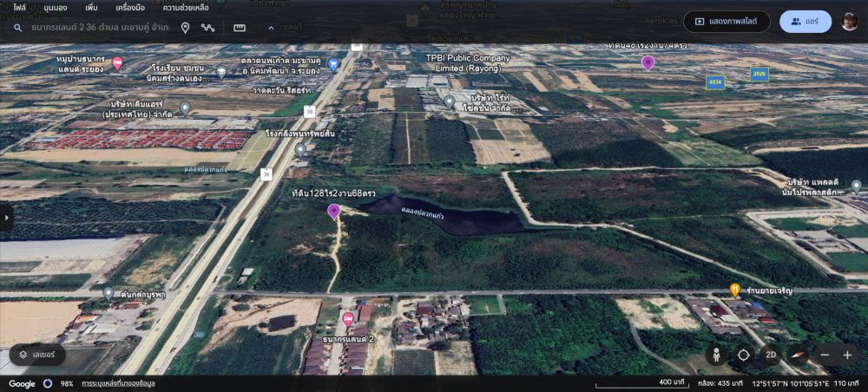This screenshot has width=868, height=392.
Task: Open the data attribution link
Action: [118, 383]
